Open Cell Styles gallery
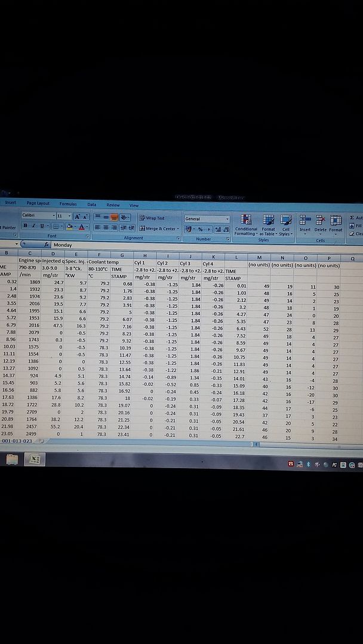 pos(286,226)
